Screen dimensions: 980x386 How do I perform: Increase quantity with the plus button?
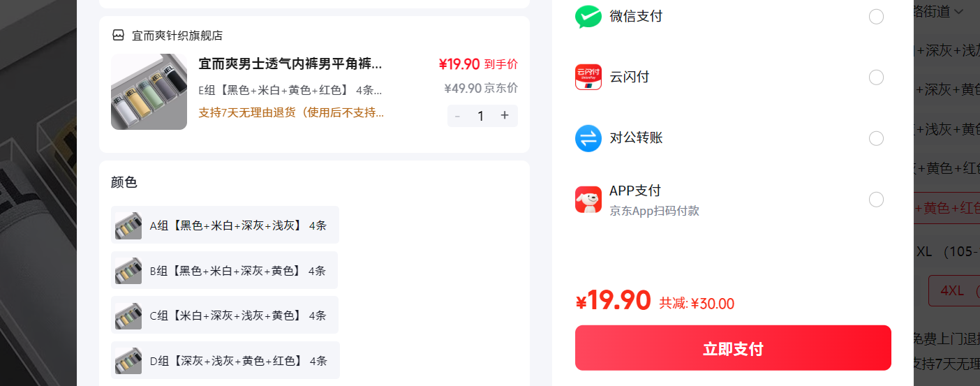coord(505,116)
